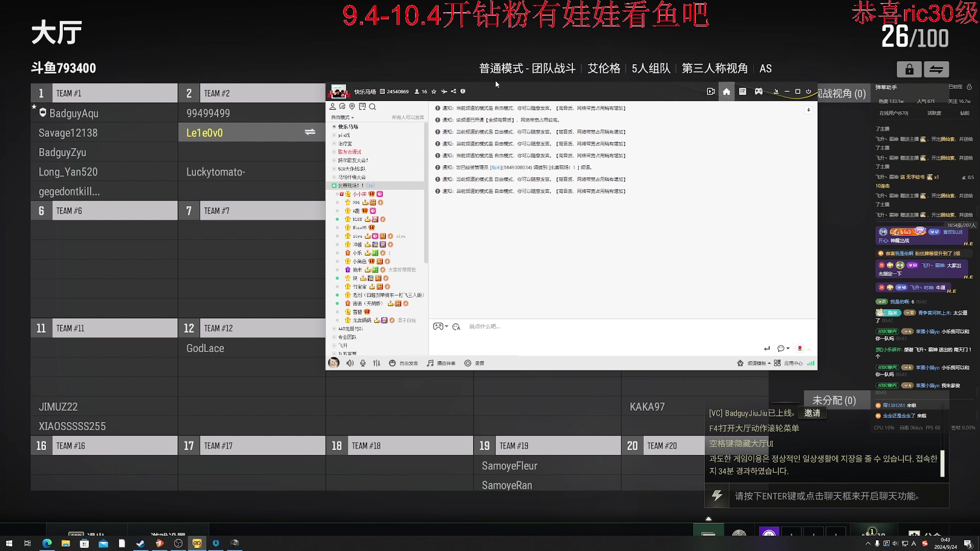980x551 pixels.
Task: Open the list view icon in YY title bar
Action: pos(743,91)
